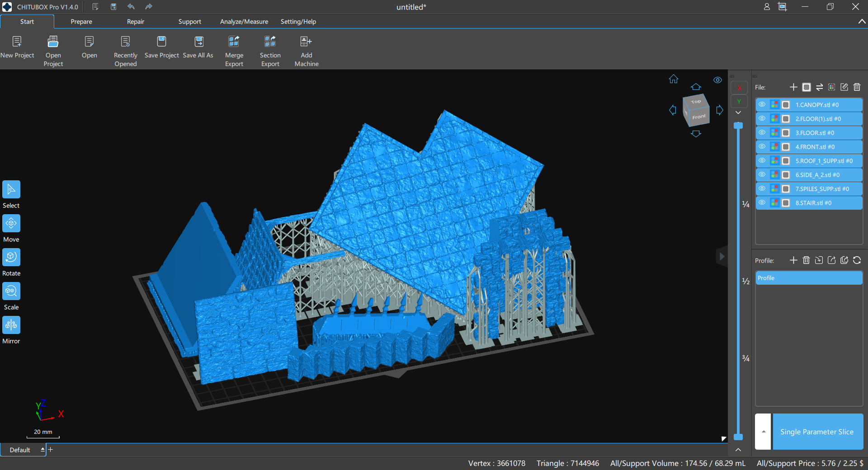Click the Y axis section button
868x470 pixels.
pyautogui.click(x=739, y=102)
